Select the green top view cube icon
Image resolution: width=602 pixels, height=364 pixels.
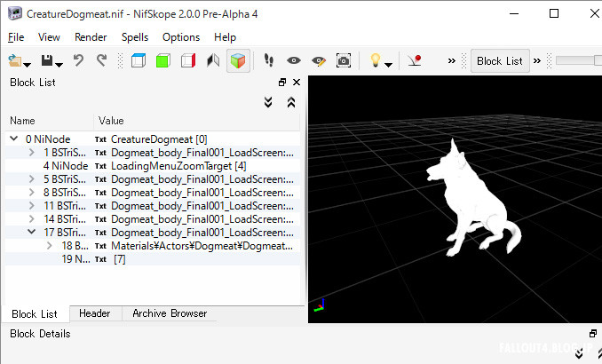click(x=163, y=60)
